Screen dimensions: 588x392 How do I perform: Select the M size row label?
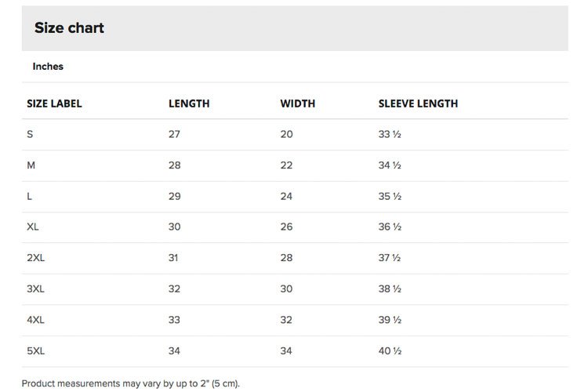pos(31,165)
